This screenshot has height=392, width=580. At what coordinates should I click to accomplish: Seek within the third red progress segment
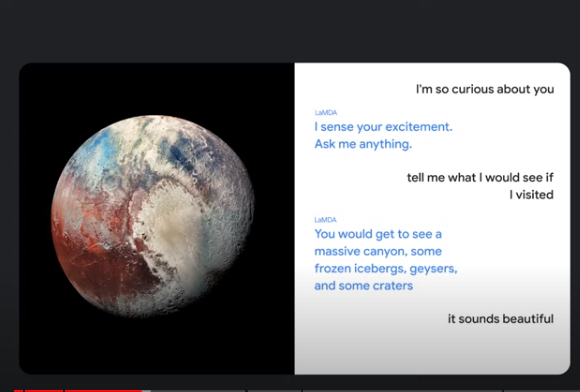coord(103,391)
